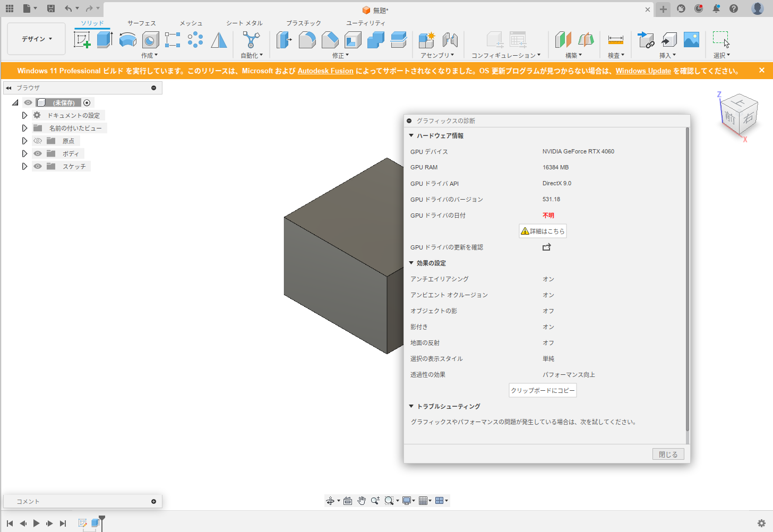
Task: Expand the スケッチ tree node
Action: point(24,166)
